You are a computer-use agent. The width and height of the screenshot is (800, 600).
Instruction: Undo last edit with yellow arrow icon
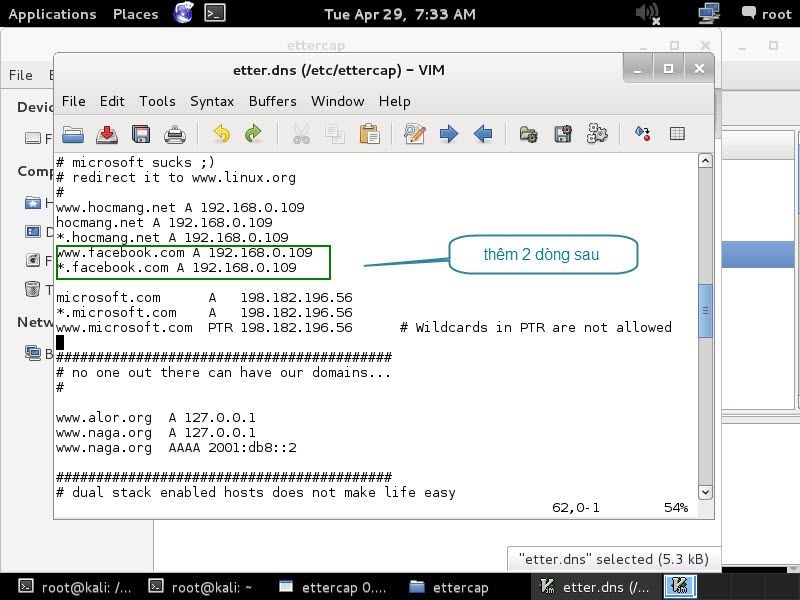[x=222, y=135]
